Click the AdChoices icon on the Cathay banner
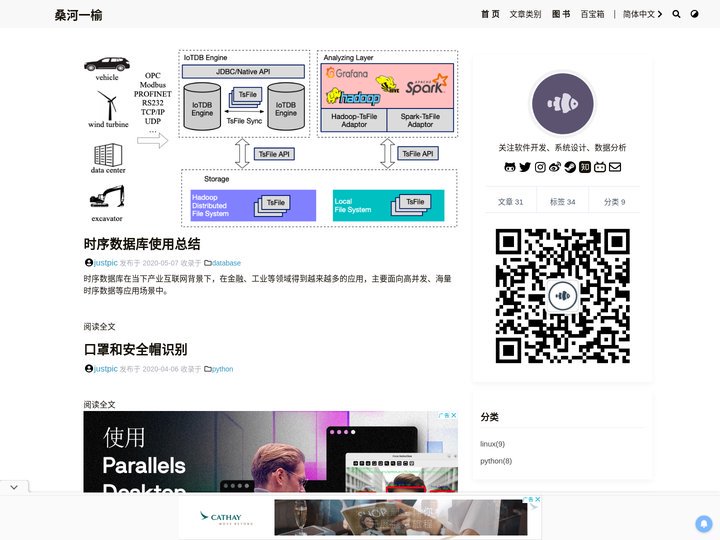The image size is (720, 540). (x=528, y=499)
